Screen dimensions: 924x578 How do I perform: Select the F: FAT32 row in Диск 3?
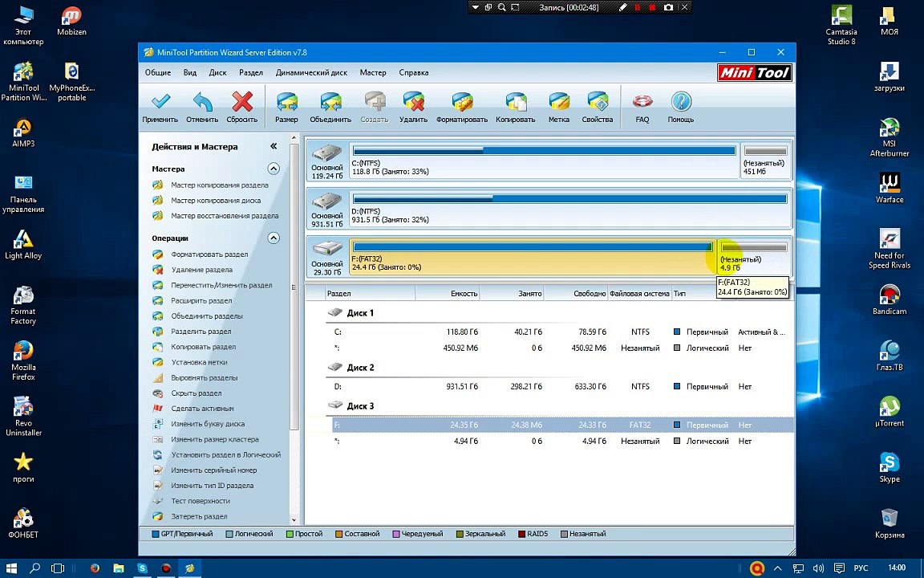pos(563,425)
